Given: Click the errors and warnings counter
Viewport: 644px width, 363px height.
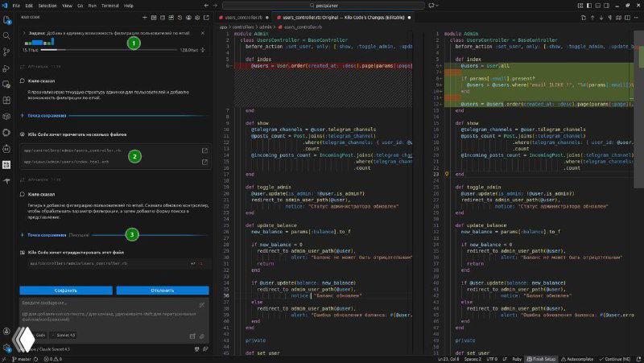Looking at the screenshot, I should click(53, 359).
